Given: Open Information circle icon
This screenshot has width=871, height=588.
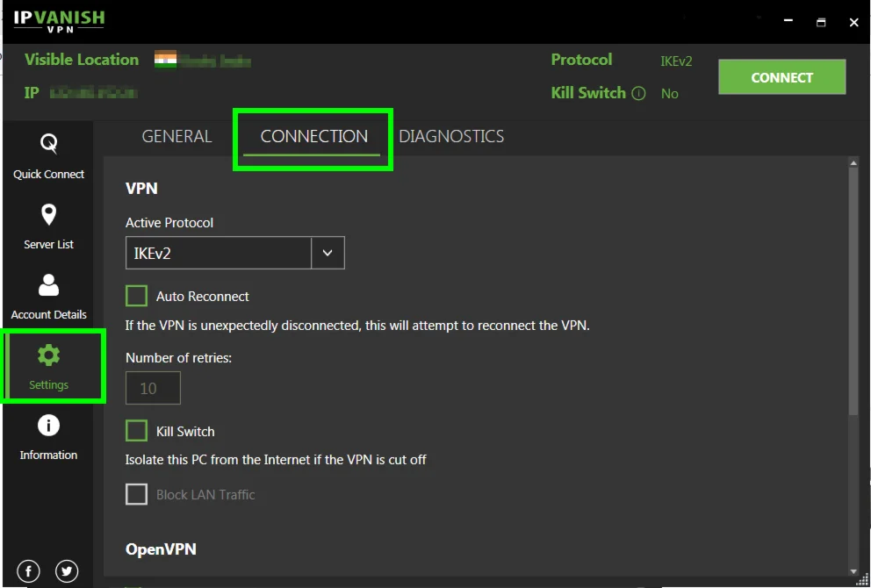Looking at the screenshot, I should pos(49,426).
